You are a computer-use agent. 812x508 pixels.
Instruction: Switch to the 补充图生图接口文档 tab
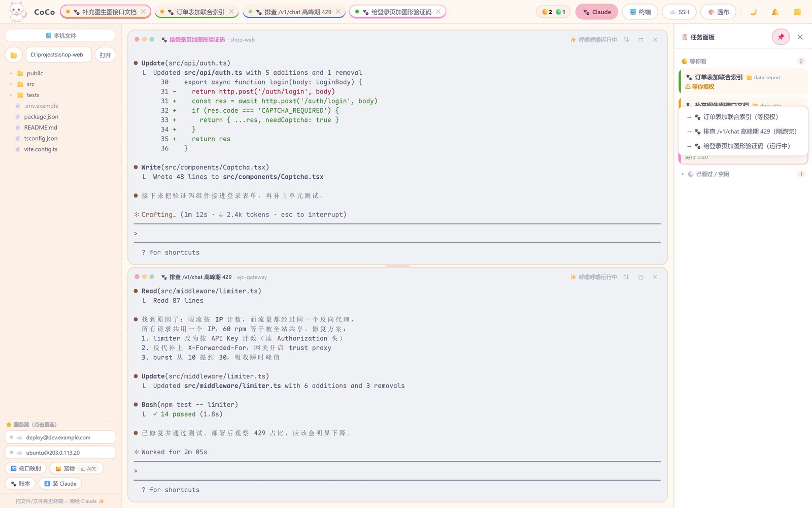pyautogui.click(x=105, y=12)
